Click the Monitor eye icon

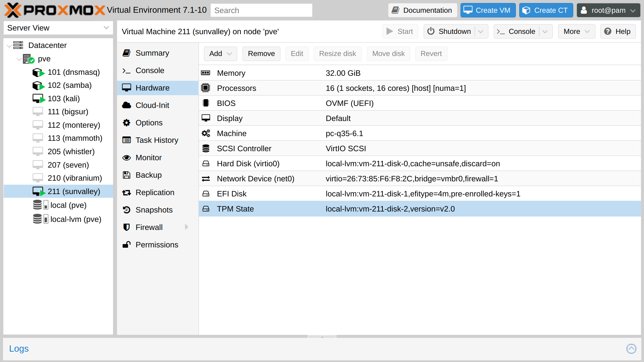tap(126, 158)
